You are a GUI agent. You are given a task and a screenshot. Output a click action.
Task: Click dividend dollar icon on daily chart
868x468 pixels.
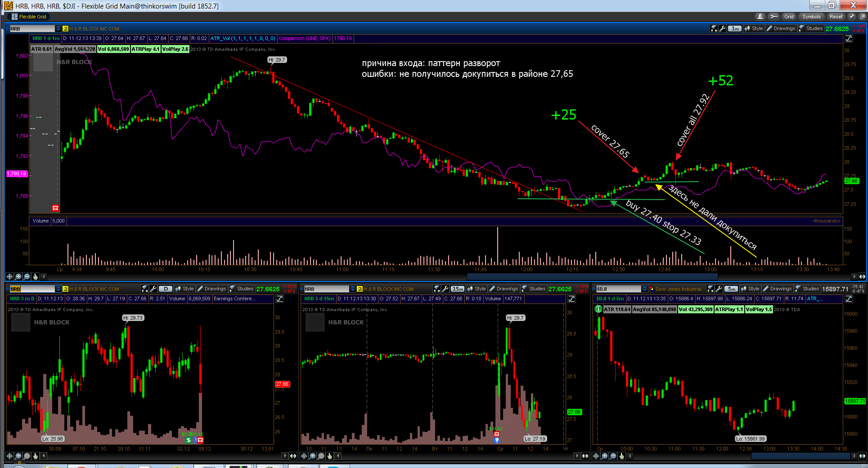click(189, 440)
